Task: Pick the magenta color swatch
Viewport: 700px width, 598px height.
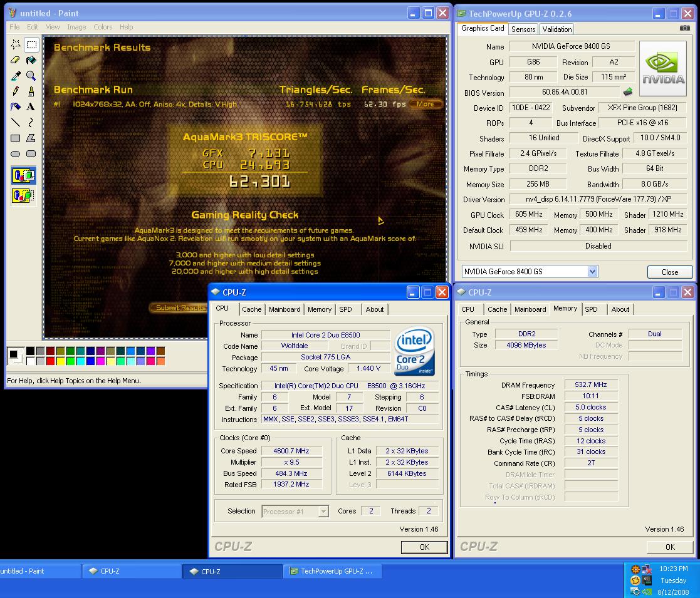Action: pyautogui.click(x=100, y=361)
